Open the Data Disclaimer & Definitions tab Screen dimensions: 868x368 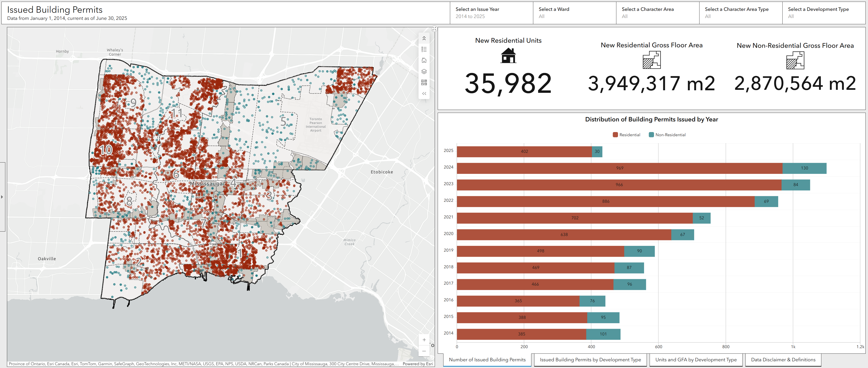tap(783, 360)
